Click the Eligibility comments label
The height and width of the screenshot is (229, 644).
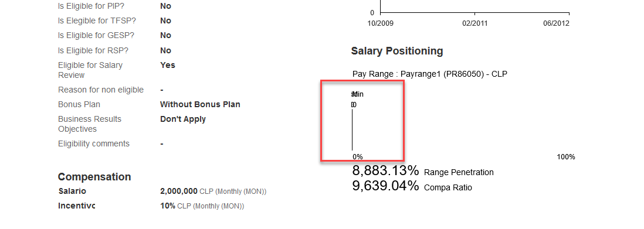pos(94,144)
